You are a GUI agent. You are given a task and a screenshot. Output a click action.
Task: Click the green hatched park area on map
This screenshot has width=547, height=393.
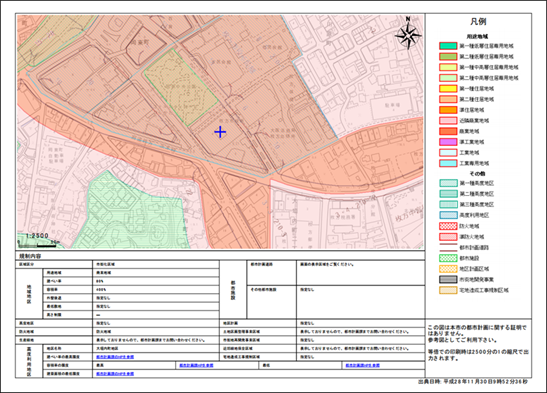pyautogui.click(x=181, y=87)
